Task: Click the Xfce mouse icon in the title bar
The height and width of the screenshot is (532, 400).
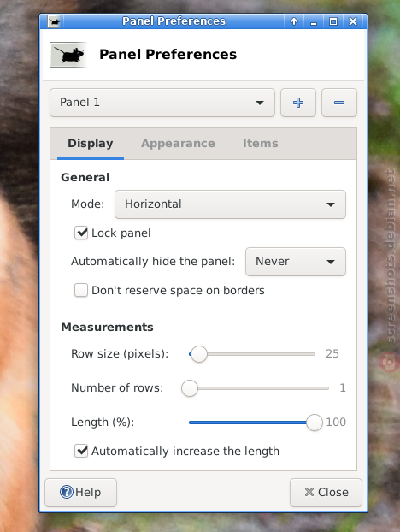Action: [x=54, y=22]
